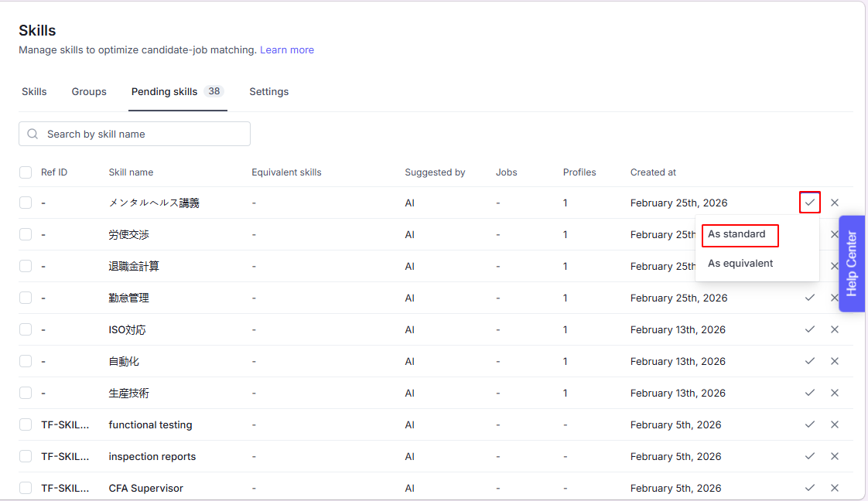The height and width of the screenshot is (501, 868).
Task: Tick the select-all header checkbox
Action: tap(26, 172)
